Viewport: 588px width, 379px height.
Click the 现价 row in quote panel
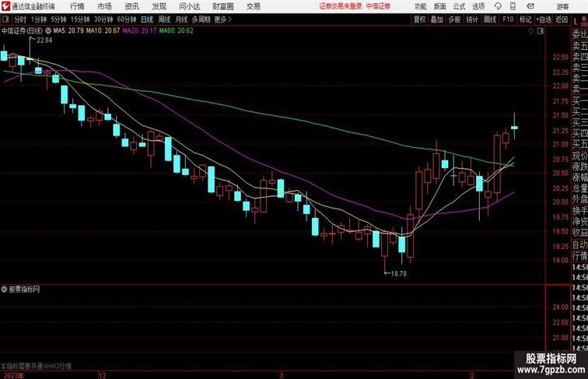coord(579,156)
